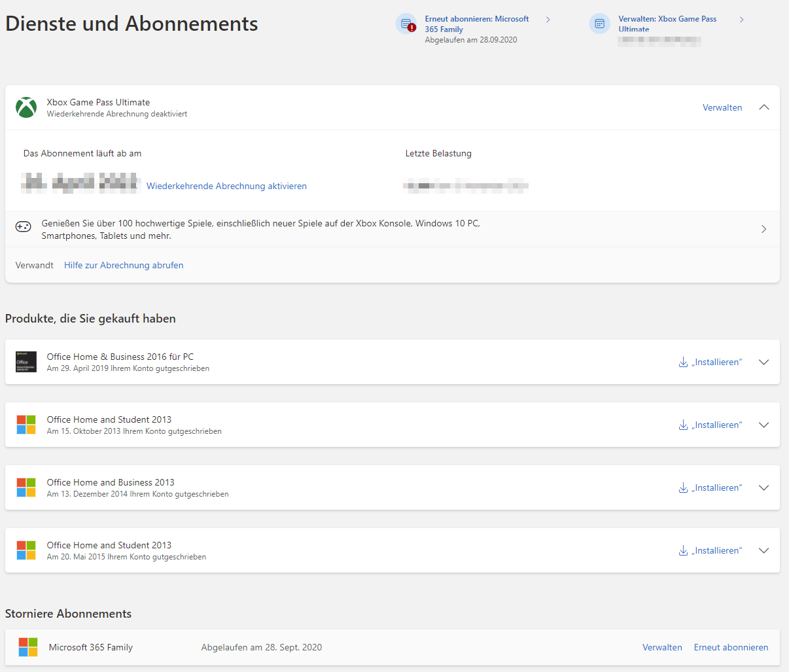Click the game controller icon
Screen dimensions: 789x672
tap(24, 227)
